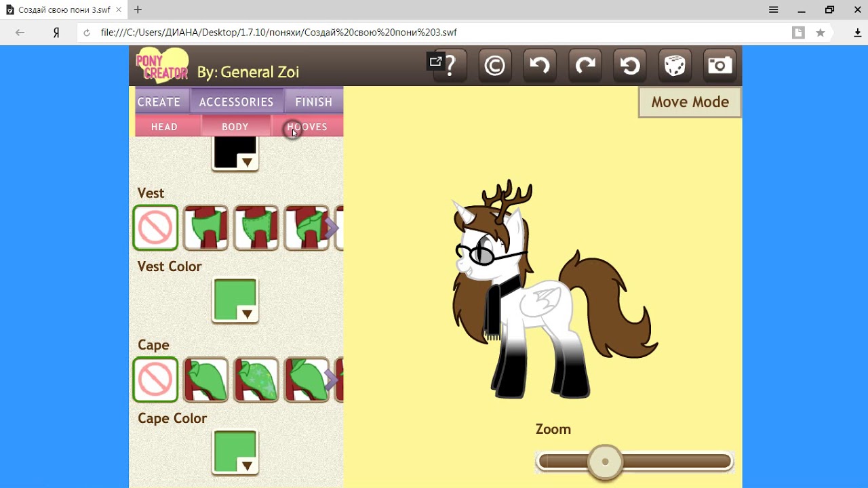Go back with the browser back arrow

pos(20,33)
